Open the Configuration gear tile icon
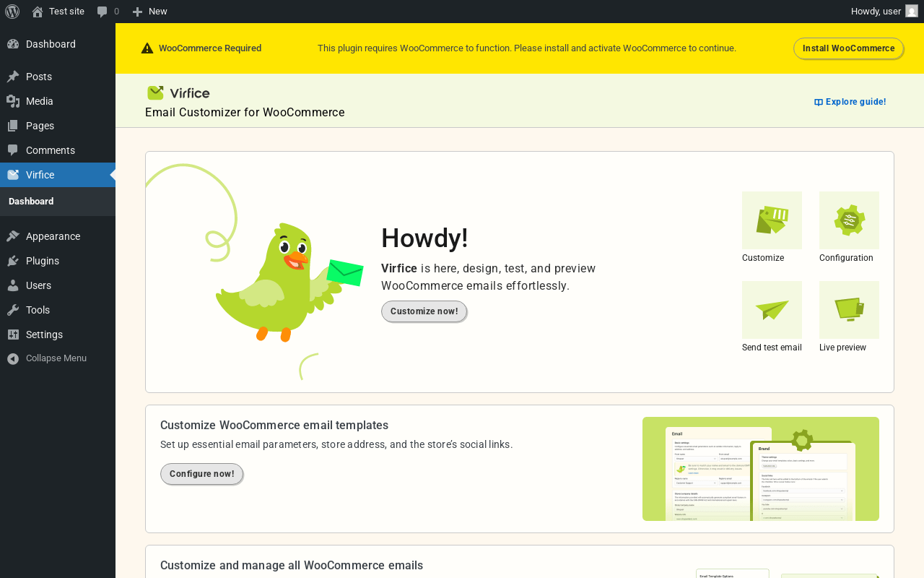This screenshot has height=578, width=924. point(849,220)
